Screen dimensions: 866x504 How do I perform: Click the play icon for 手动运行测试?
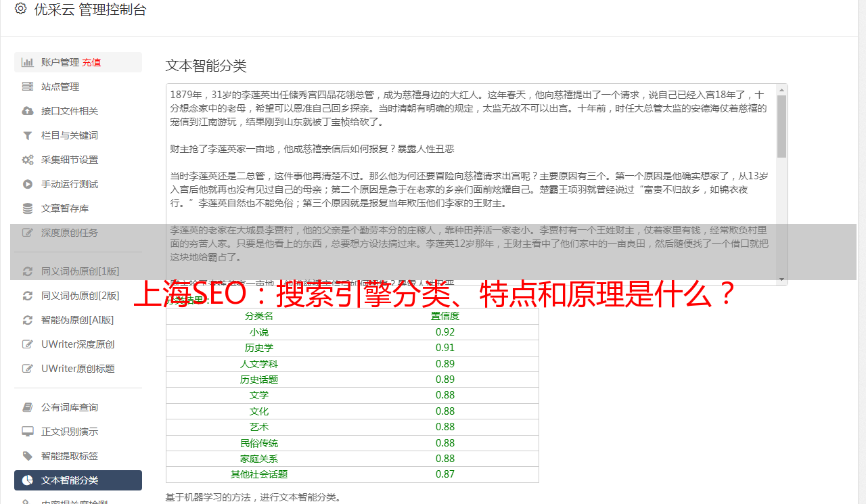(28, 184)
